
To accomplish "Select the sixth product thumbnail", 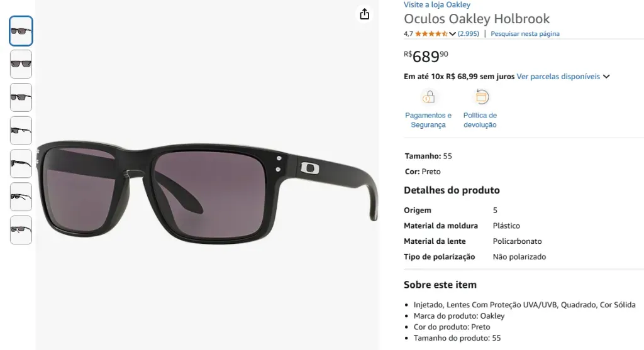I will coord(21,197).
